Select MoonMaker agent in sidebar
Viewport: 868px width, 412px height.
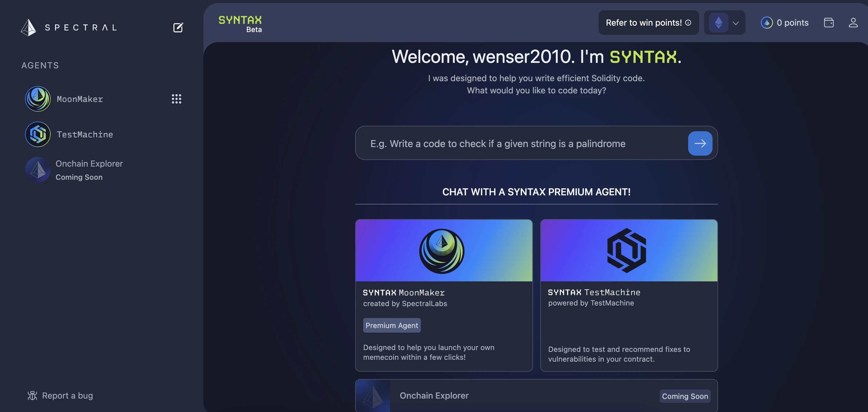coord(79,99)
